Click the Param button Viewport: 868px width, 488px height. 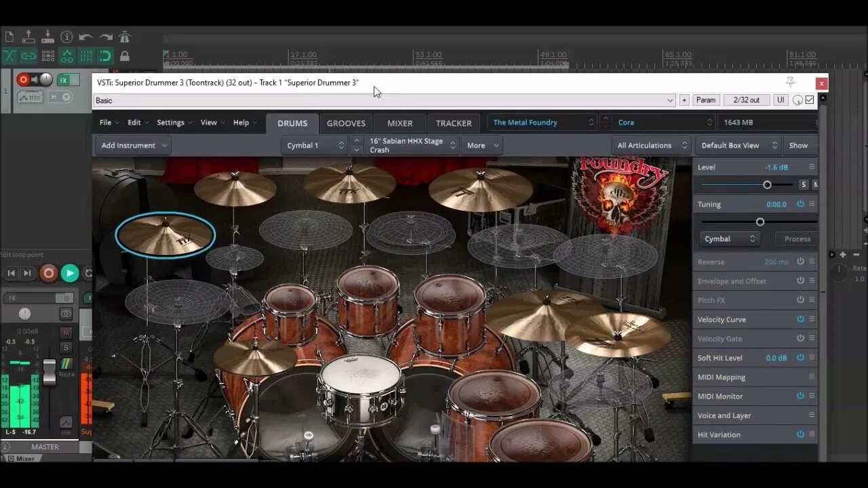706,100
